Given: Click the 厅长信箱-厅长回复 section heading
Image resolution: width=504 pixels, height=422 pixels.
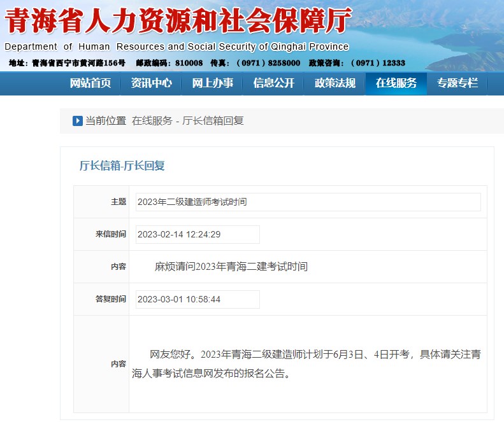Looking at the screenshot, I should [x=122, y=165].
